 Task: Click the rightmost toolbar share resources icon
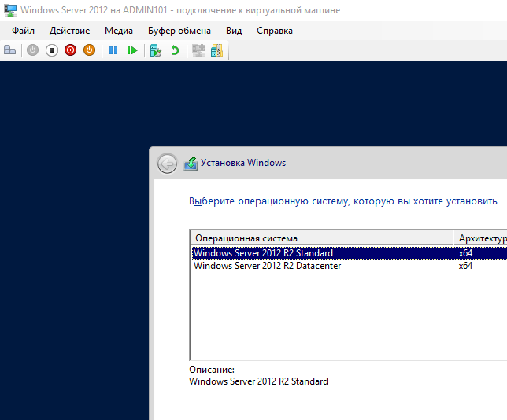coord(216,50)
